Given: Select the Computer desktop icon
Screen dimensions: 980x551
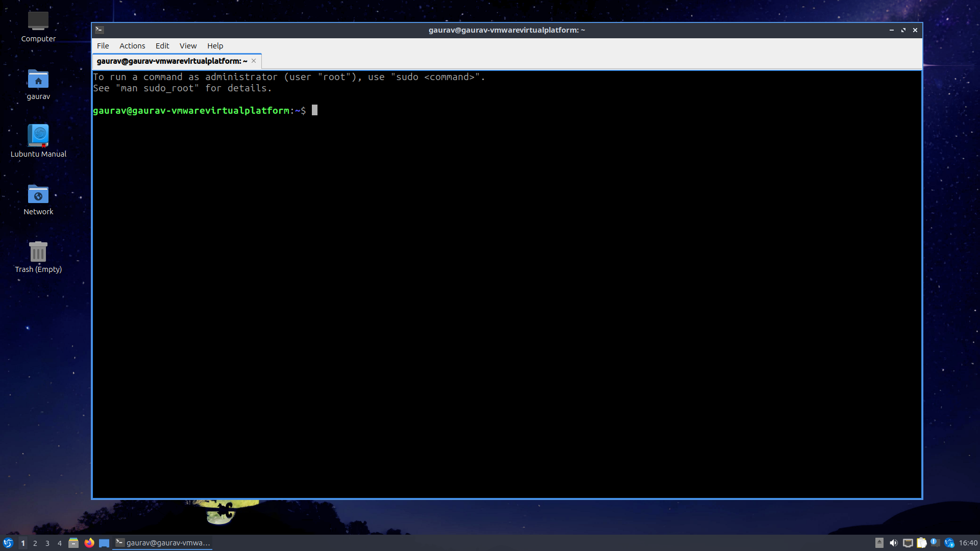Looking at the screenshot, I should 38,27.
